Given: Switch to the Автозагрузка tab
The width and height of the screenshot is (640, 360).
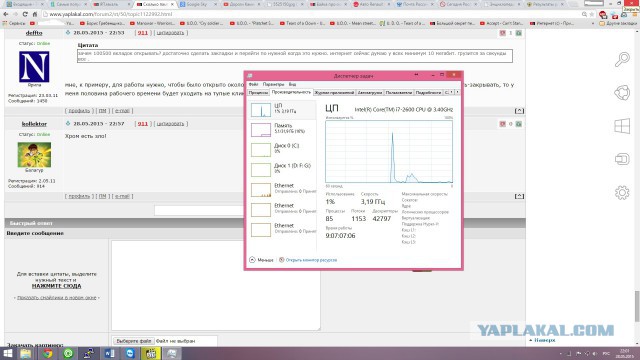Looking at the screenshot, I should [x=370, y=93].
